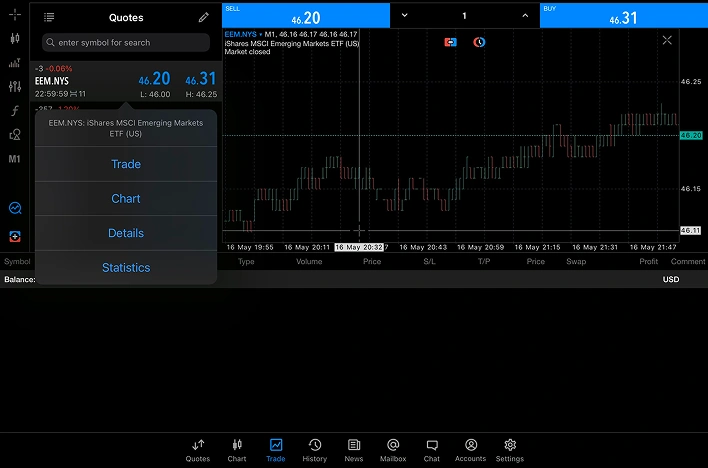Sort positions by T/P column
Viewport: 708px width, 468px height.
click(484, 262)
